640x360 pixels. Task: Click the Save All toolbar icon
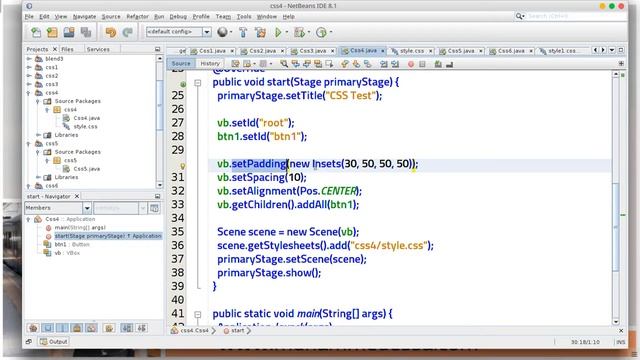[x=86, y=32]
